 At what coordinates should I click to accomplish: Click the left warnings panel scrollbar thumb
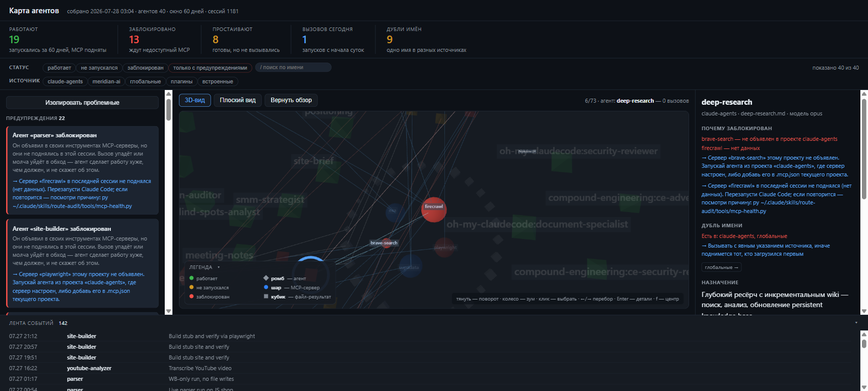pos(169,110)
